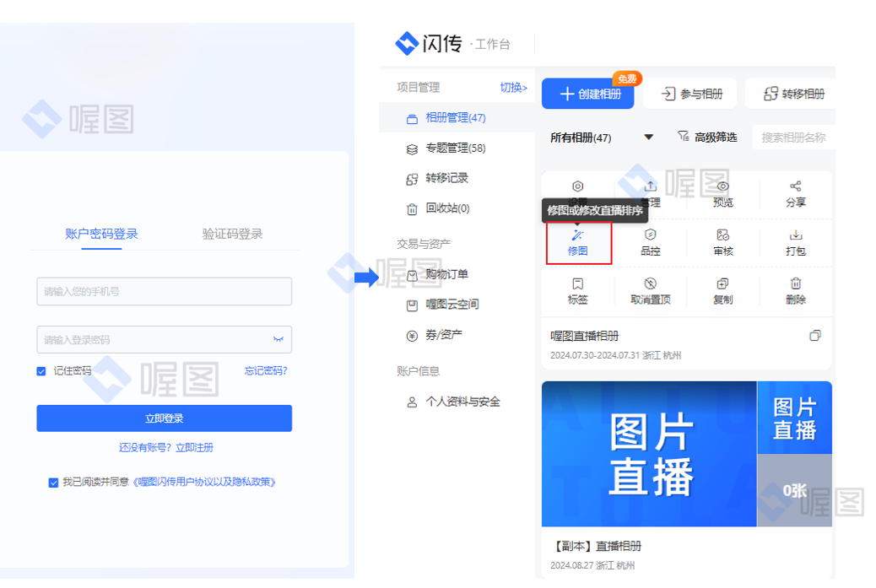The image size is (876, 588).
Task: Toggle the 记住密码 checkbox
Action: pos(41,371)
